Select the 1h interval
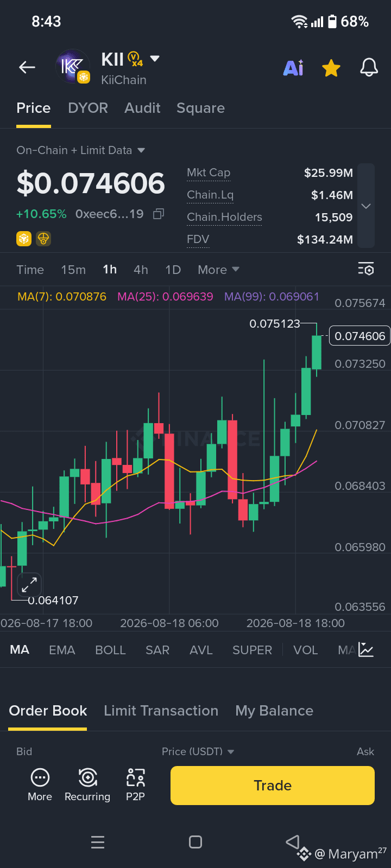The width and height of the screenshot is (391, 868). [110, 270]
